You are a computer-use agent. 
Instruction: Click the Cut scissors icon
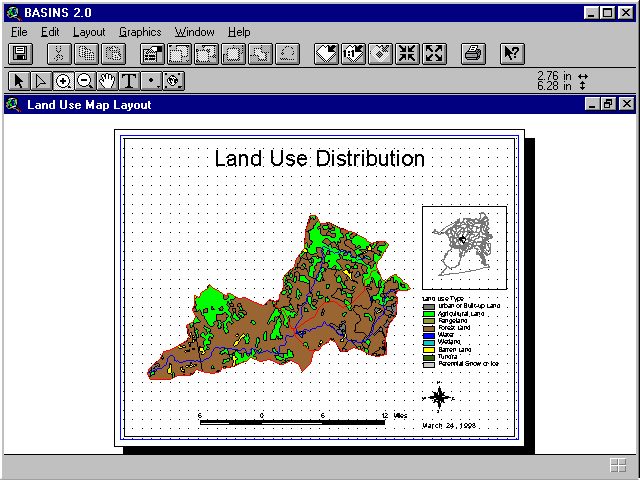59,54
